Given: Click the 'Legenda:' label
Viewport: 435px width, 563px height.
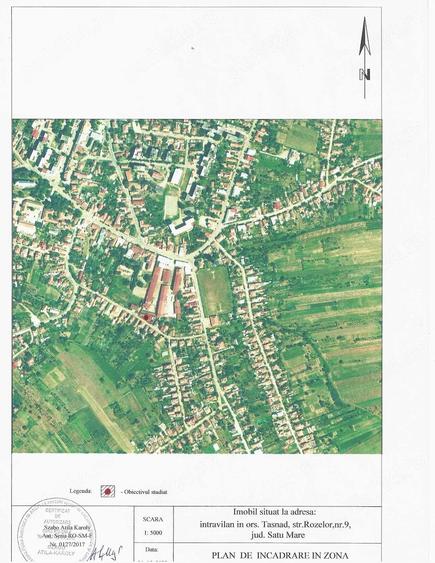Looking at the screenshot, I should [81, 491].
